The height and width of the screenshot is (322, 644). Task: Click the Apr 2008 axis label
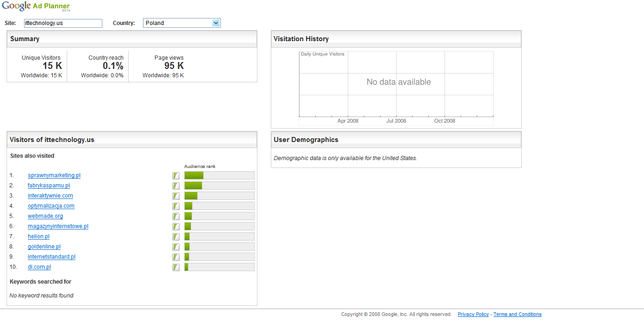pyautogui.click(x=348, y=121)
